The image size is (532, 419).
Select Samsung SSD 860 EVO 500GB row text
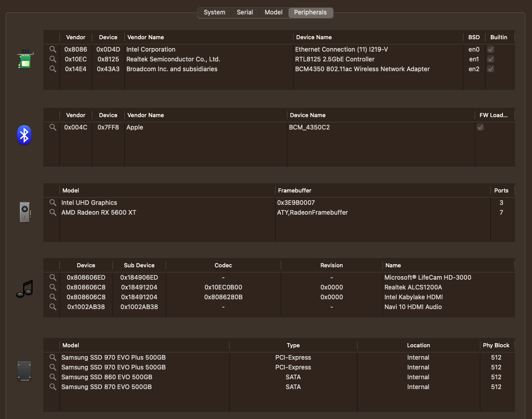[x=106, y=377]
